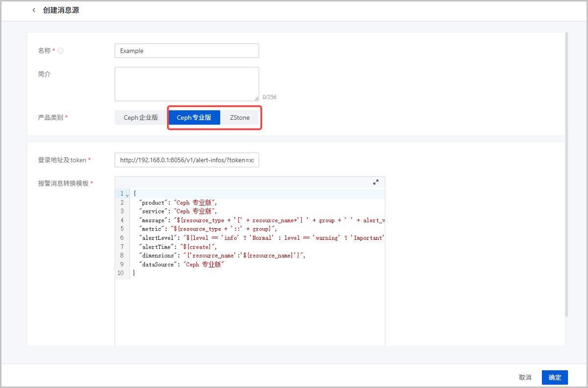This screenshot has height=388, width=588.
Task: Collapse the JSON block at line 1
Action: pyautogui.click(x=127, y=195)
